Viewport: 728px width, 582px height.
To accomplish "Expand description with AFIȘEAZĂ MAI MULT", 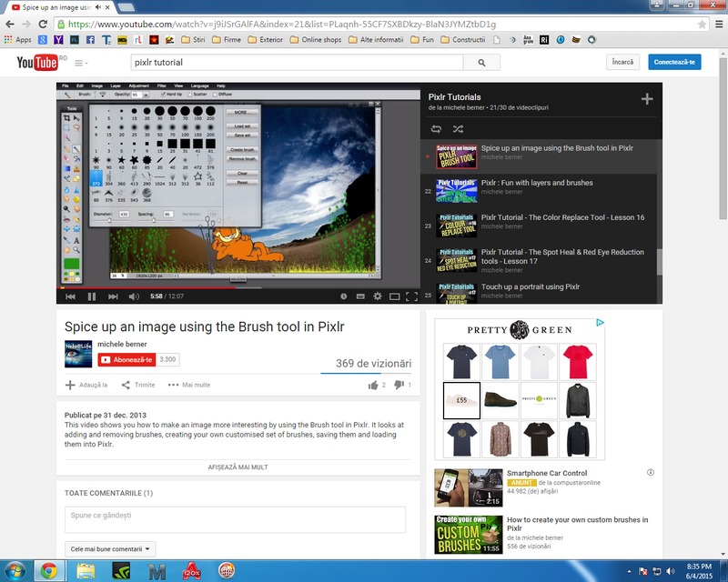I will tap(238, 467).
